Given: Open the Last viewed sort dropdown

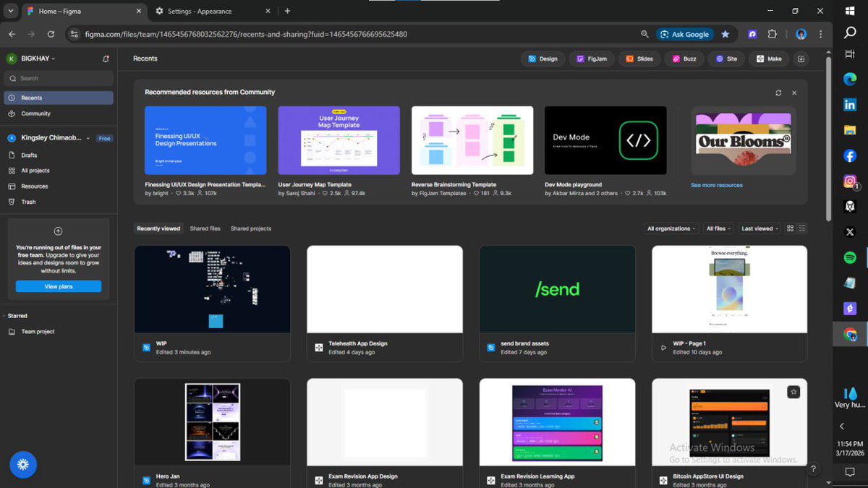Looking at the screenshot, I should click(759, 228).
